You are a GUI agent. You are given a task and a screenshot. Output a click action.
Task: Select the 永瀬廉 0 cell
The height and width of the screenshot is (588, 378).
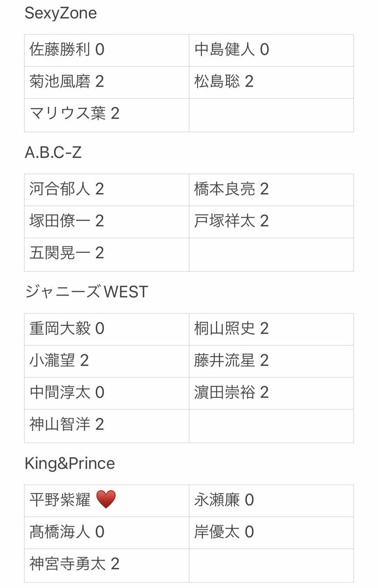[x=271, y=501]
